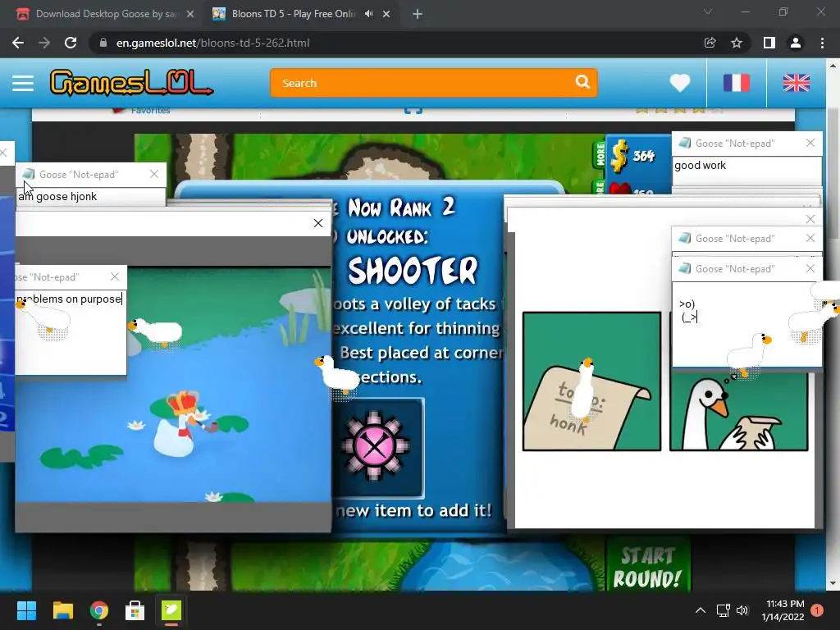Click the GamesLOL logo
840x630 pixels.
pos(132,83)
